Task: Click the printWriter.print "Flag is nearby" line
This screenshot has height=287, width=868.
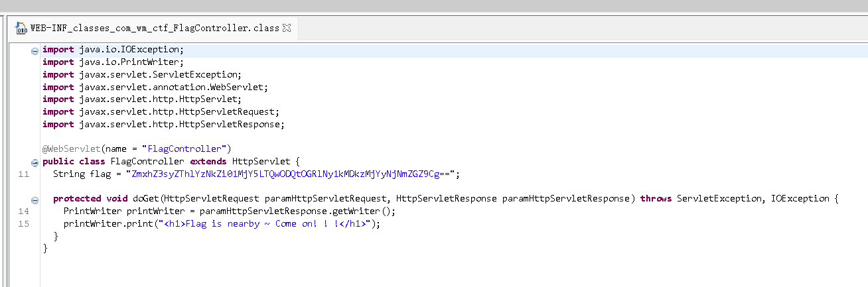Action: click(x=222, y=223)
